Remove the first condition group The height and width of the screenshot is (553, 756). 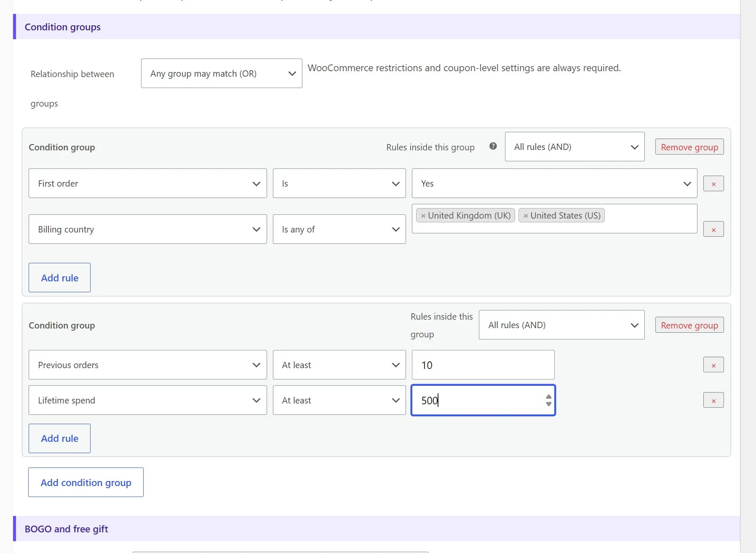pos(689,147)
